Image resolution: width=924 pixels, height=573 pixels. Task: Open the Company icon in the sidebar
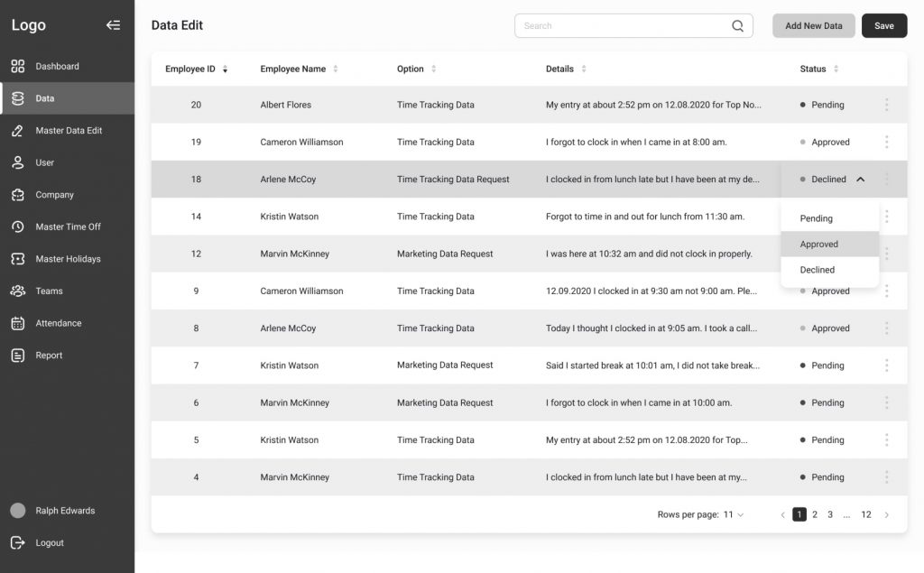17,195
